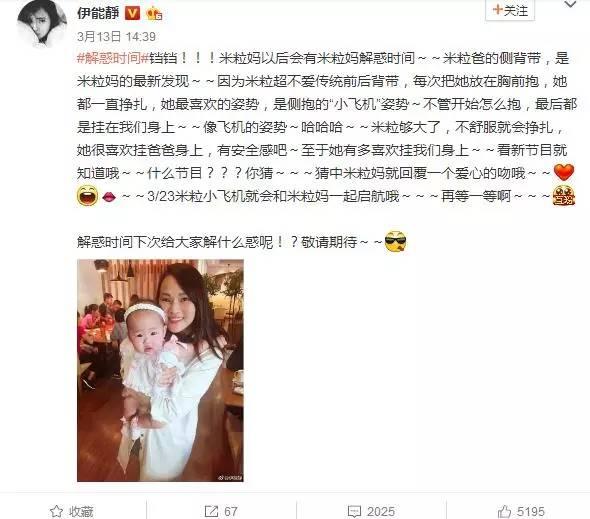This screenshot has width=590, height=519.
Task: Click the red heart emoji in the post
Action: tap(564, 173)
